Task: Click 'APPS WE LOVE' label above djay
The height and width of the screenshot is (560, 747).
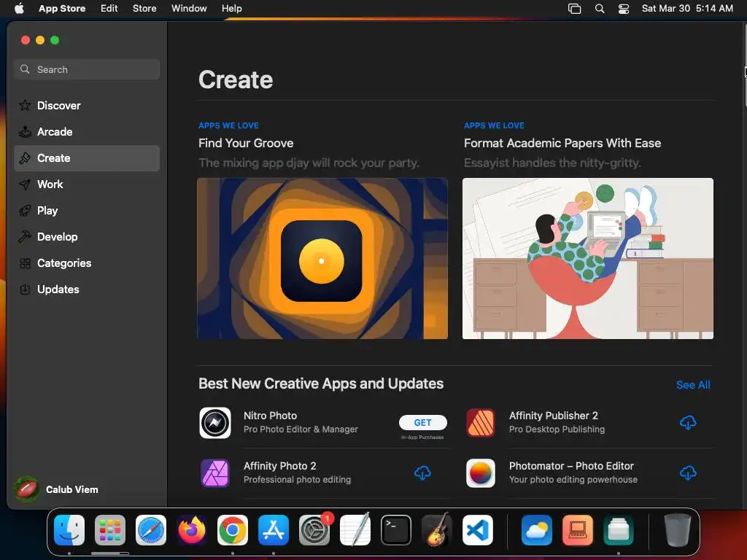Action: [x=228, y=125]
